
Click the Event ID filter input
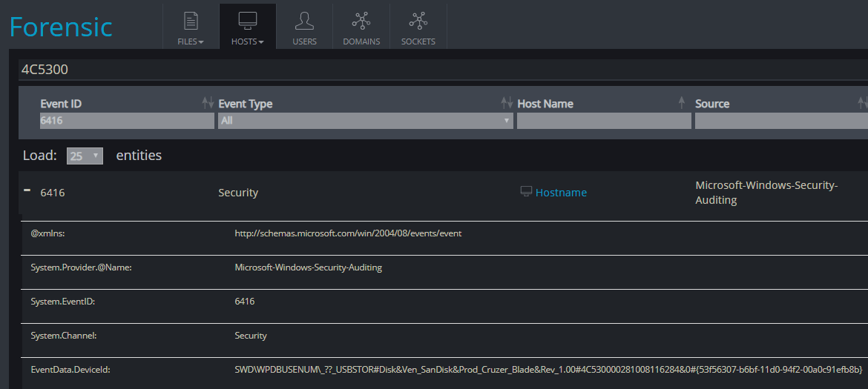pos(127,121)
